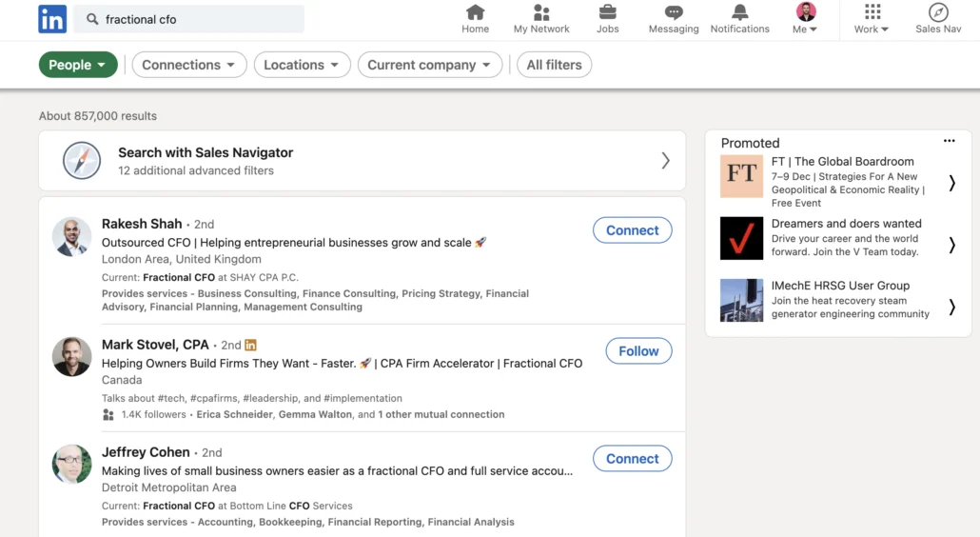The width and height of the screenshot is (980, 537).
Task: Expand the Current company filter
Action: pos(429,65)
